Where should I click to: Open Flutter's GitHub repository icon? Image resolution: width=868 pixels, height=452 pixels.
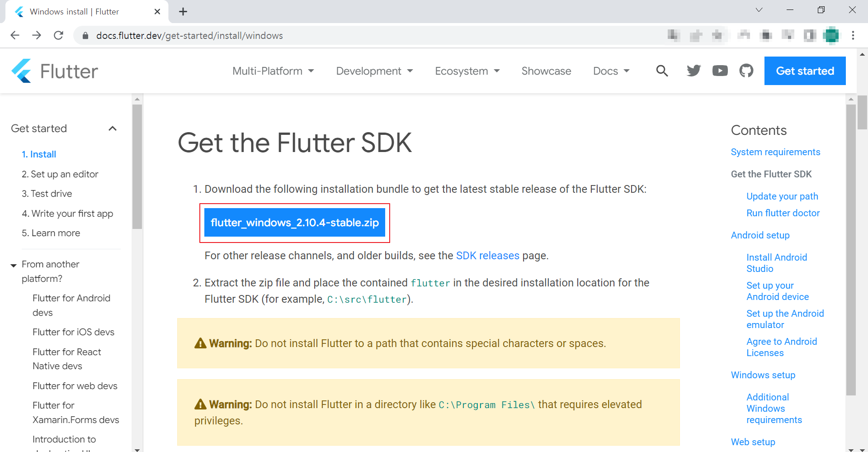tap(746, 71)
